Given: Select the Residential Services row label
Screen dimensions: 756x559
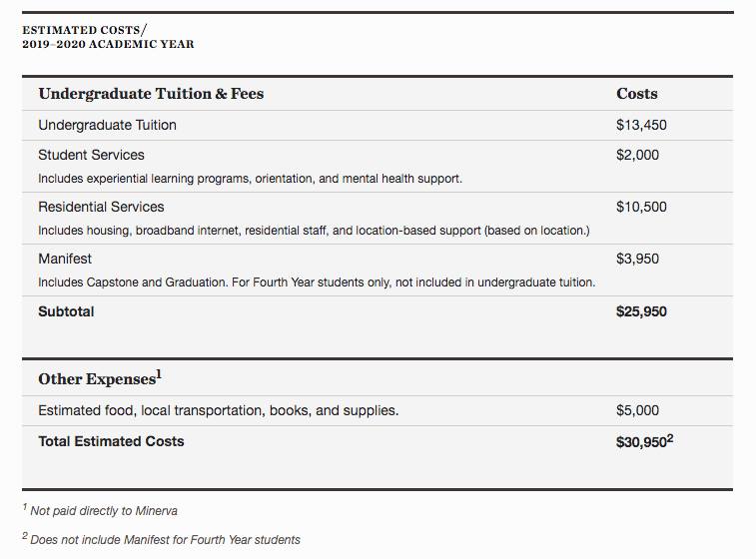Looking at the screenshot, I should tap(101, 207).
